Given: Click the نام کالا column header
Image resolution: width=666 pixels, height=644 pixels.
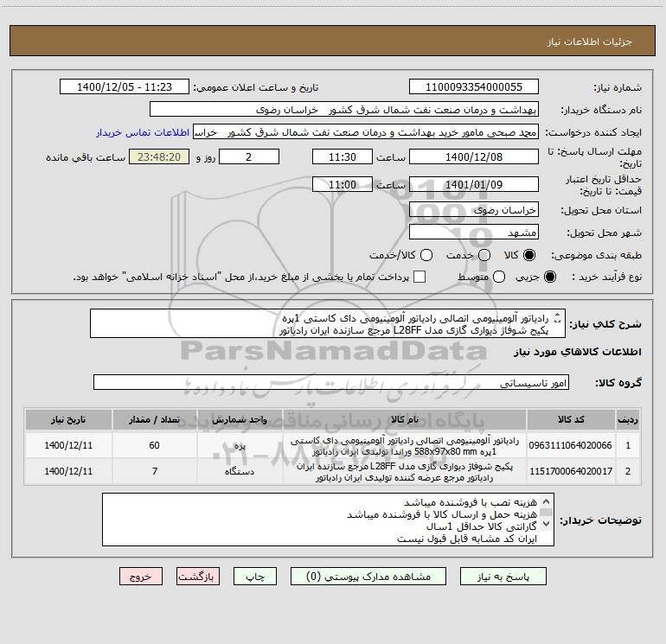Looking at the screenshot, I should [x=405, y=420].
